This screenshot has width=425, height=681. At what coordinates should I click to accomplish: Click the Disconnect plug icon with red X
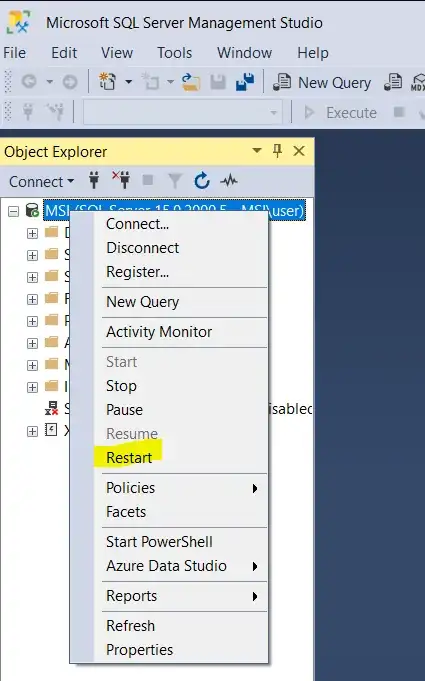121,180
